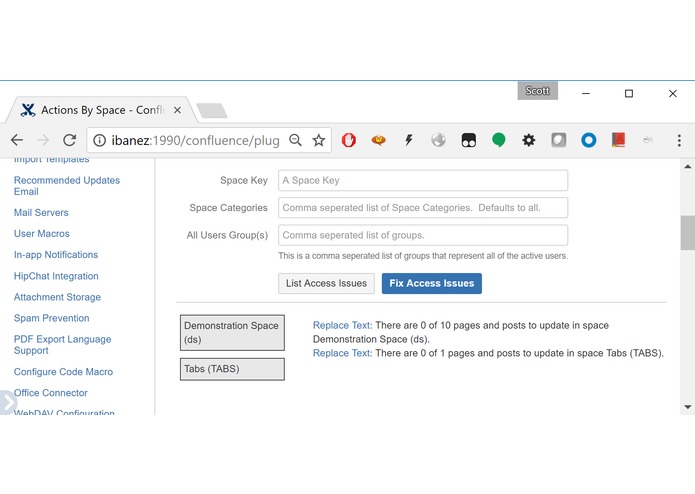This screenshot has width=695, height=494.
Task: Select the Demonstration Space (ds) box
Action: pyautogui.click(x=232, y=333)
